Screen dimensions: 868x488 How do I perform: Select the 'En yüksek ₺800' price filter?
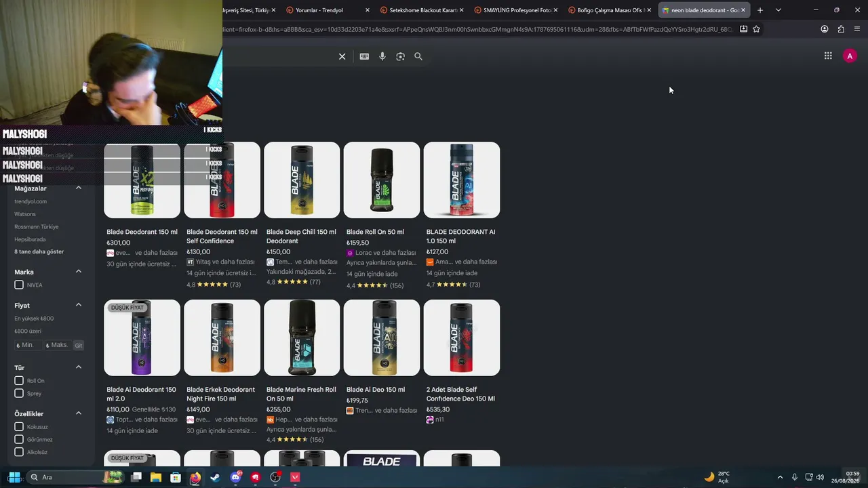(x=34, y=319)
